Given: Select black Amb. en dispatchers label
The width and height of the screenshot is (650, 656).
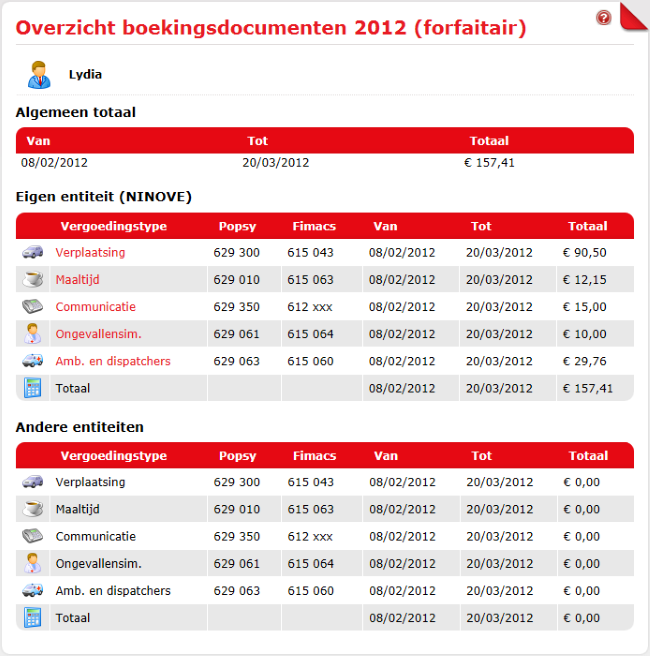Looking at the screenshot, I should pyautogui.click(x=113, y=591).
